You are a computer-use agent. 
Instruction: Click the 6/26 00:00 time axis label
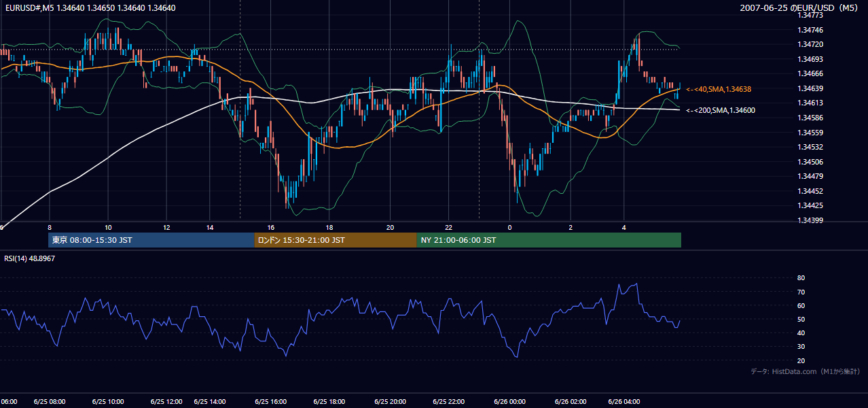tap(509, 402)
